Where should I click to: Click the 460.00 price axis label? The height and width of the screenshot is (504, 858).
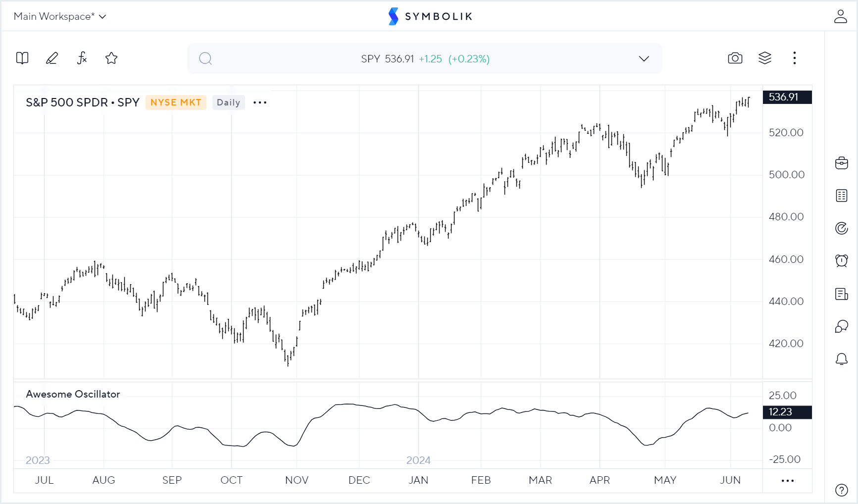click(x=786, y=259)
